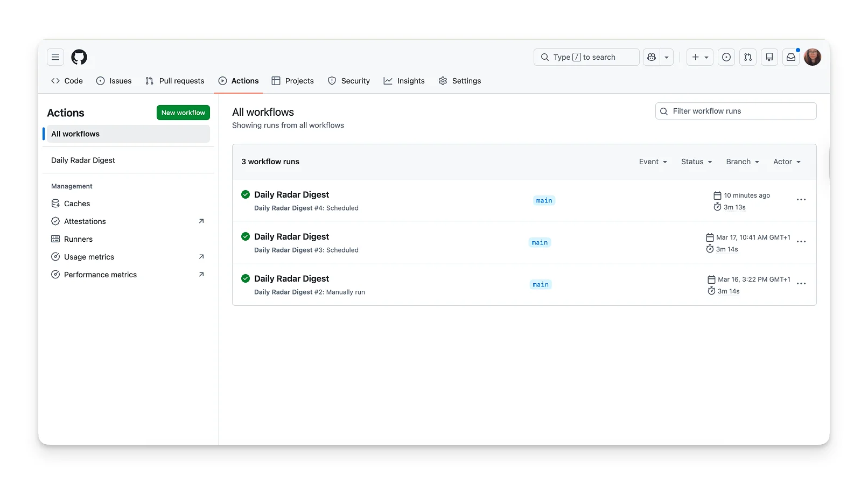The width and height of the screenshot is (868, 483).
Task: Switch to the Security tab
Action: (349, 81)
